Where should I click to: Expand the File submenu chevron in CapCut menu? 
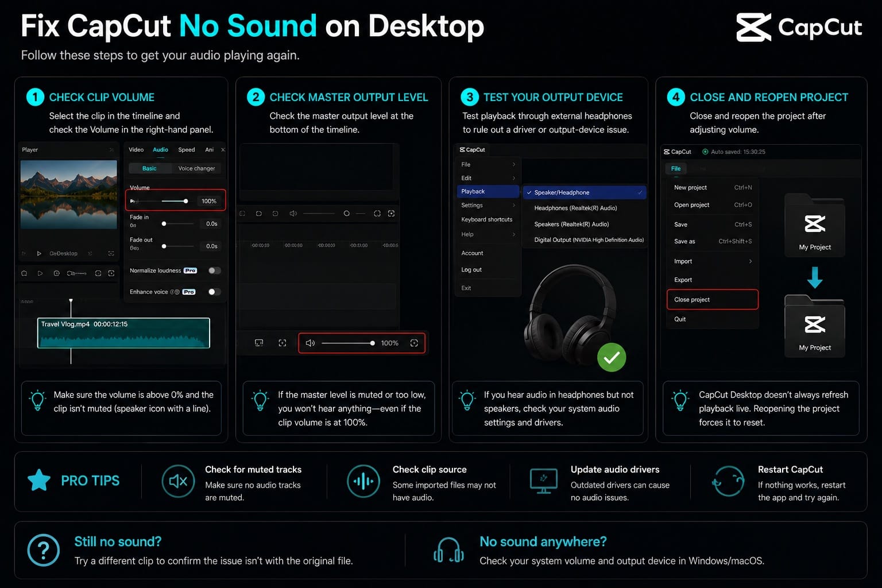pyautogui.click(x=513, y=164)
